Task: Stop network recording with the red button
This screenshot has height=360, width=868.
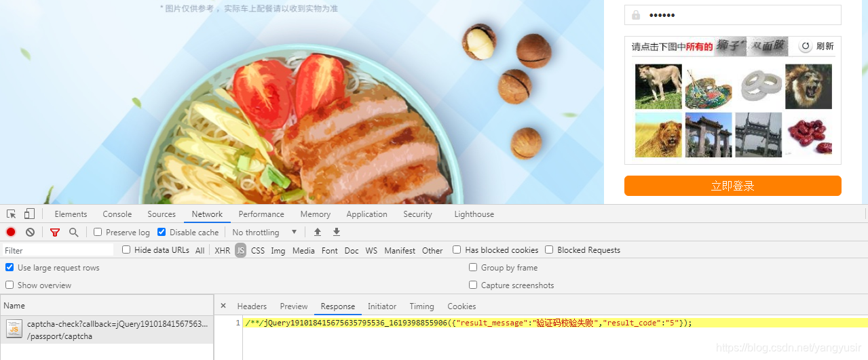Action: [11, 232]
